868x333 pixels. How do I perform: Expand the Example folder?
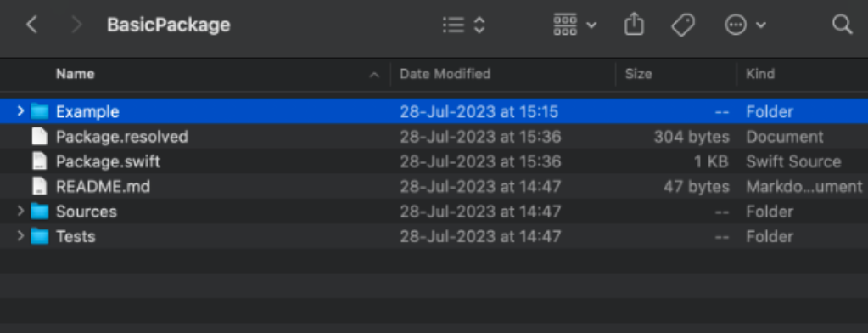pos(20,111)
